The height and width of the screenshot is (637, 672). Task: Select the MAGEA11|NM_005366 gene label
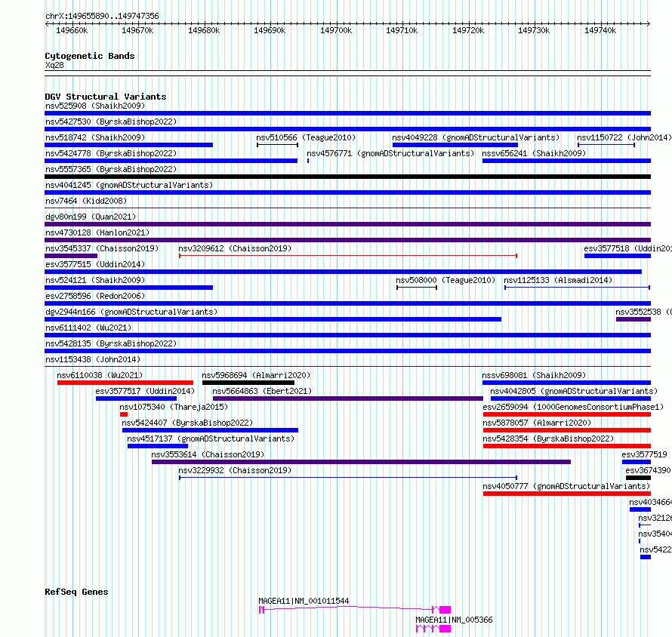455,620
